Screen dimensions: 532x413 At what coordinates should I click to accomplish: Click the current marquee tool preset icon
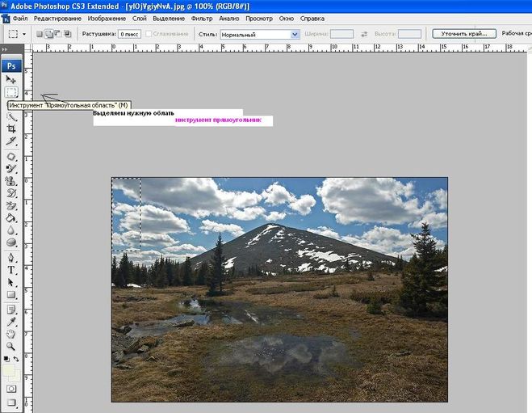click(x=13, y=34)
